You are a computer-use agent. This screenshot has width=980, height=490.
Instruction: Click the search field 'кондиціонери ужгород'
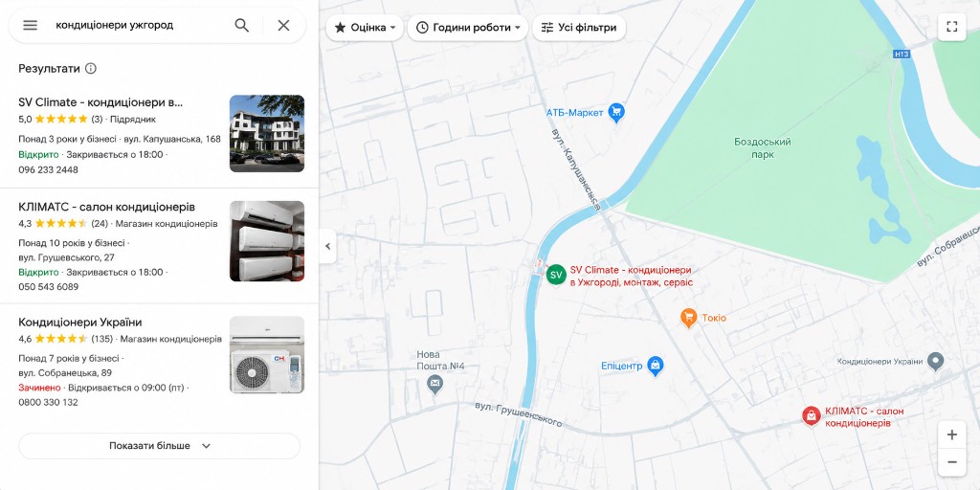tap(115, 25)
